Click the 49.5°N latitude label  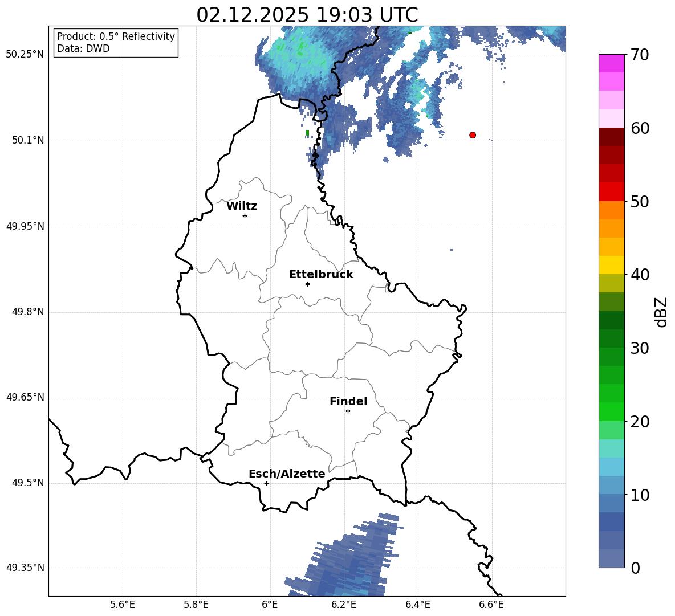point(28,483)
